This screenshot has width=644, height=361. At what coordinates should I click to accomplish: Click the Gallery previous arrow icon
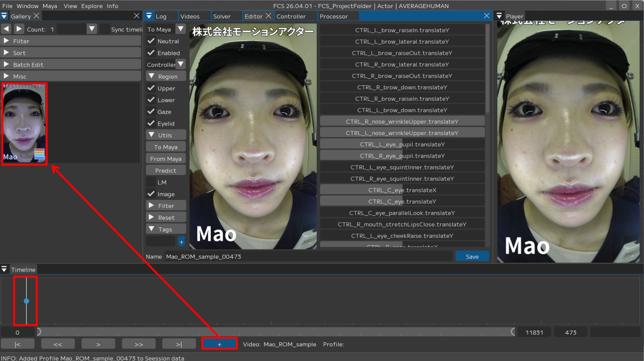click(x=6, y=29)
